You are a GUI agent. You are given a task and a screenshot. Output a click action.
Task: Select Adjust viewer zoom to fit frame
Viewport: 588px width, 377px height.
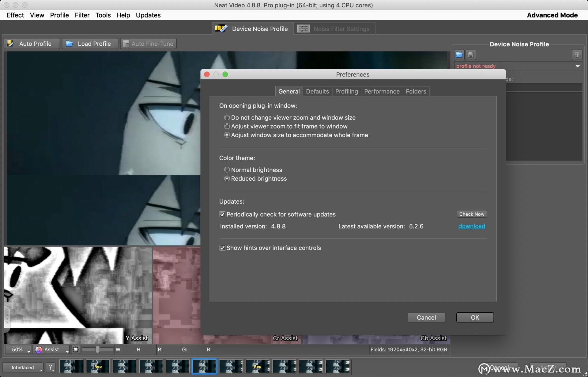pyautogui.click(x=227, y=126)
